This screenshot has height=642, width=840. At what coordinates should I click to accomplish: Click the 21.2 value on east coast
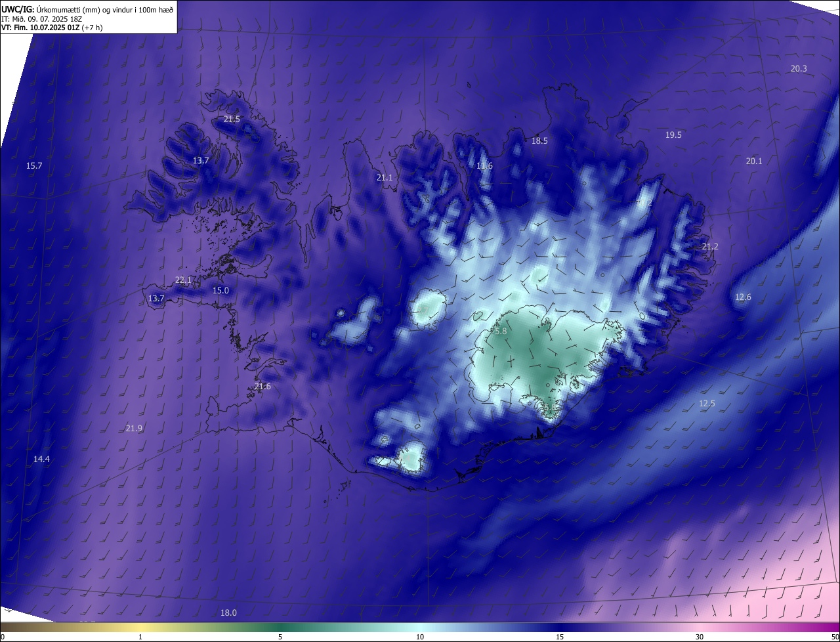click(710, 247)
